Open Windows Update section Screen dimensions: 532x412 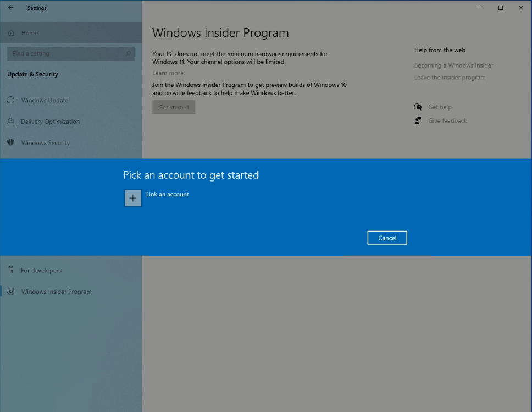[70, 100]
